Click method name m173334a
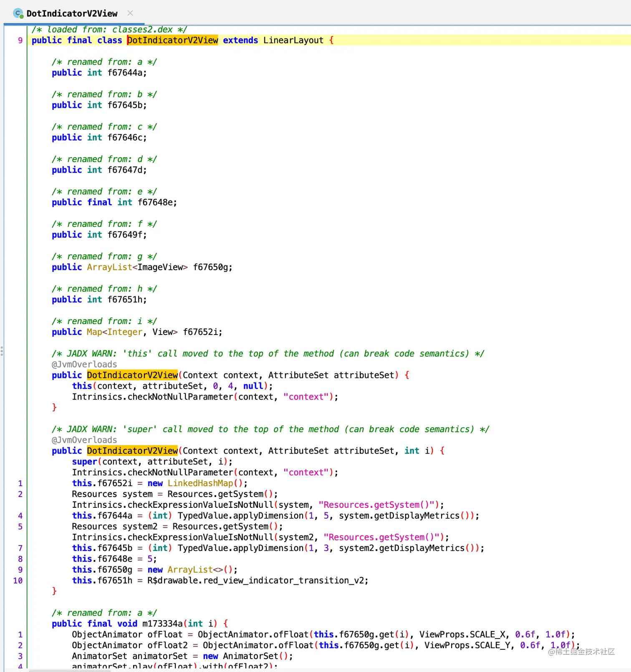Image resolution: width=631 pixels, height=672 pixels. 162,624
